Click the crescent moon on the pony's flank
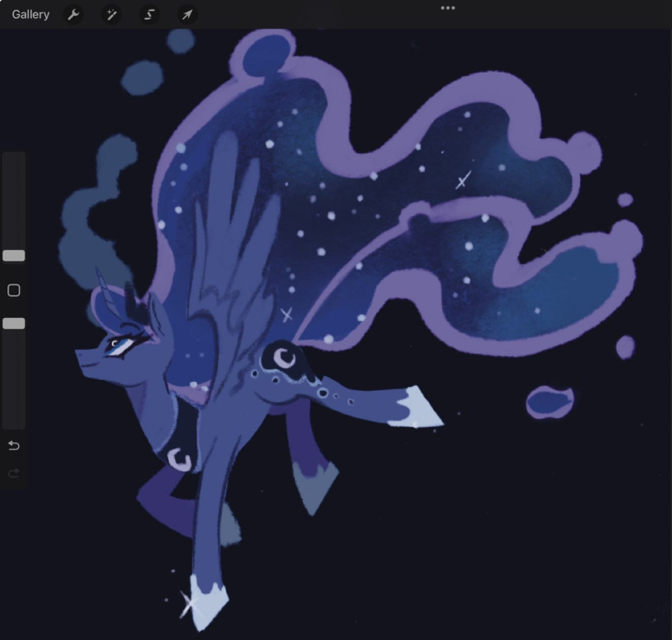The height and width of the screenshot is (640, 672). [285, 357]
